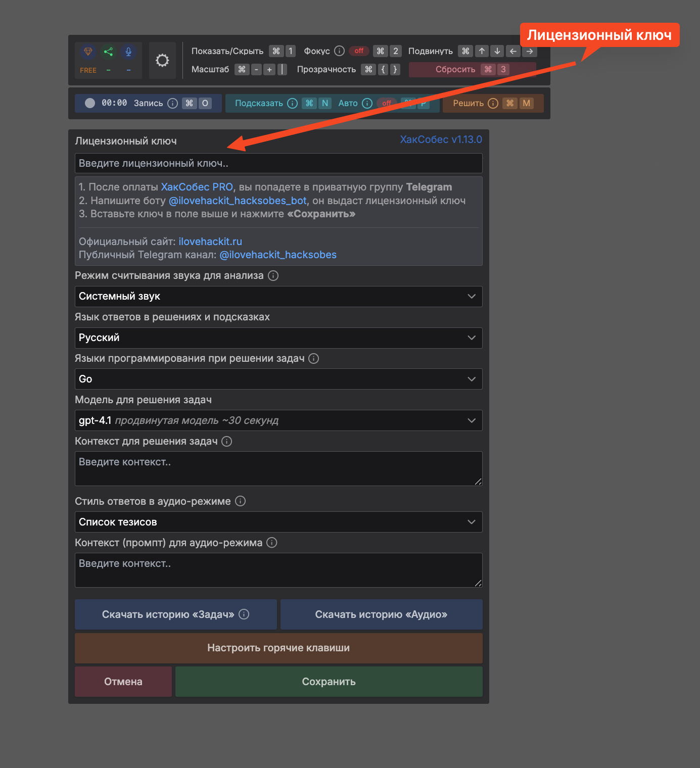Viewport: 700px width, 768px height.
Task: Click the minus key beside Масштаб
Action: pyautogui.click(x=257, y=69)
